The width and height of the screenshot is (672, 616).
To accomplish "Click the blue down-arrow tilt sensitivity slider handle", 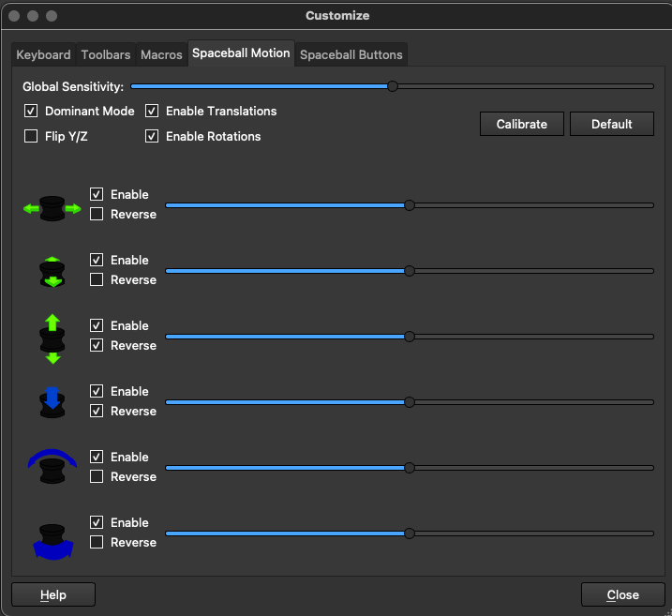I will click(410, 402).
